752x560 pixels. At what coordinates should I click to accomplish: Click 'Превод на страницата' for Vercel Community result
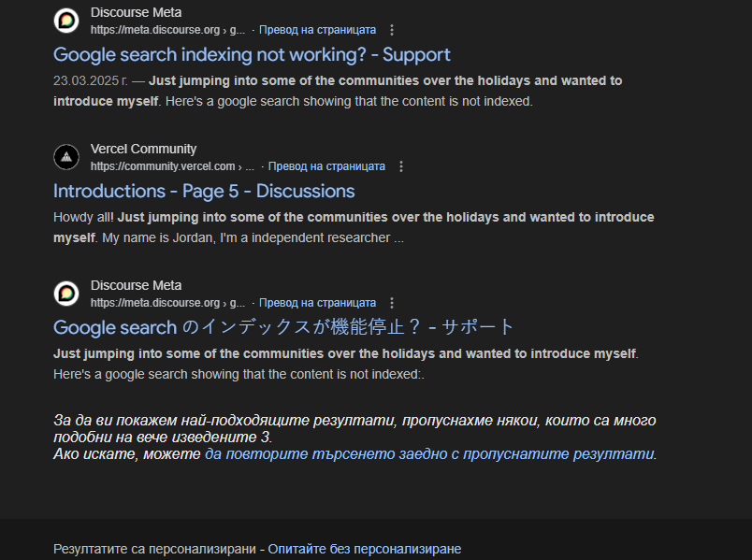click(326, 166)
